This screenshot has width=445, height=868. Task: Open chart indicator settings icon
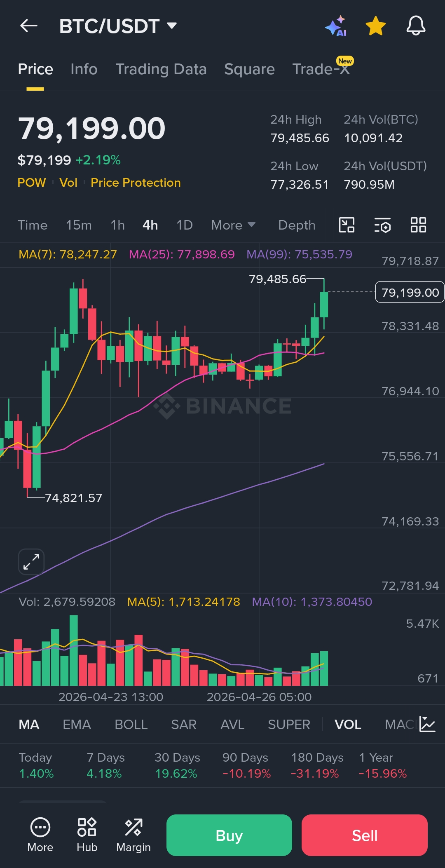382,225
